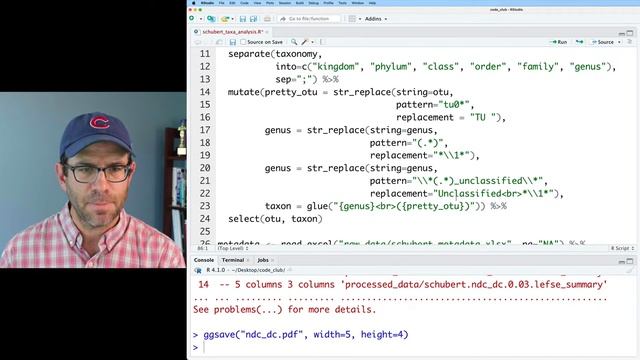Viewport: 640px width, 360px height.
Task: Focus the Go to file/function field
Action: (309, 19)
